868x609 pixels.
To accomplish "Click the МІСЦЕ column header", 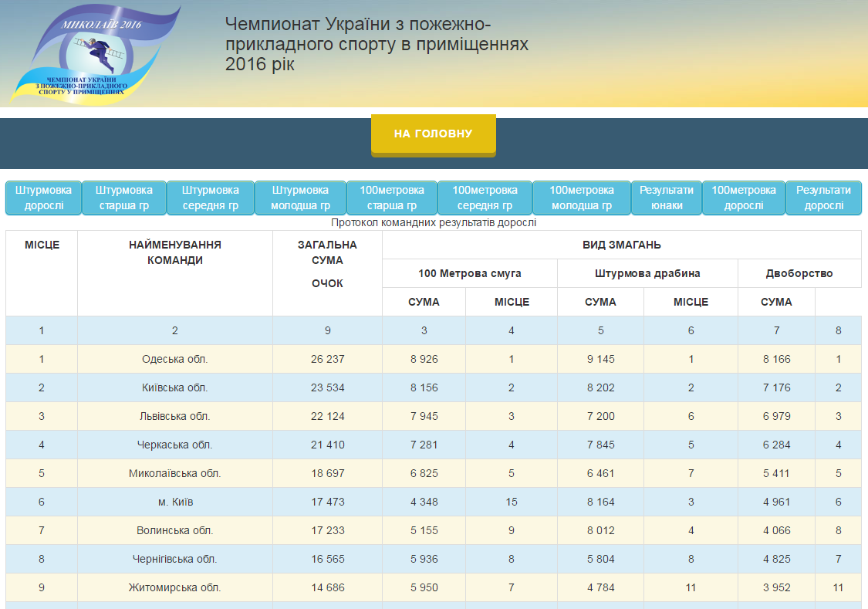I will (42, 245).
